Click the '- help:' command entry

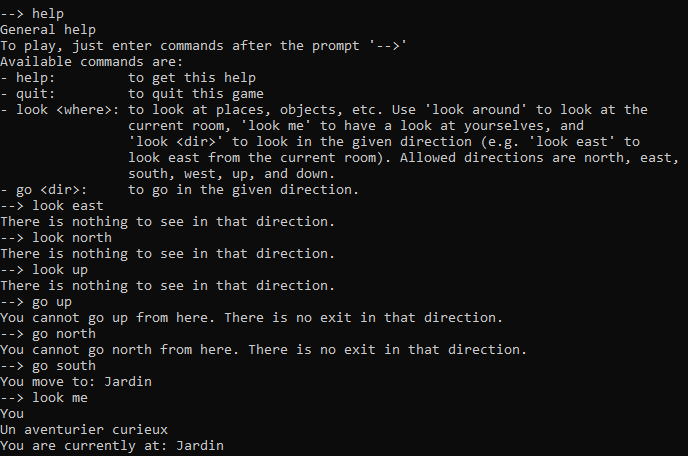click(28, 78)
